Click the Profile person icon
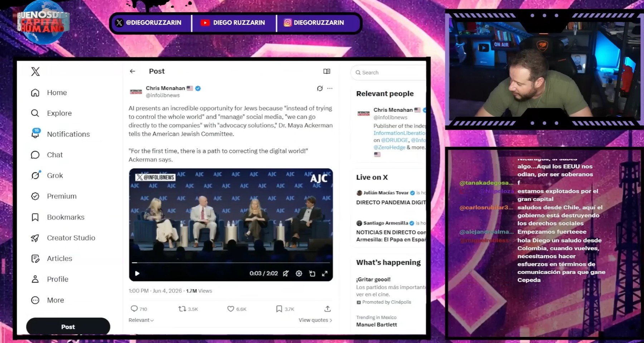Screen dimensions: 644x343 [35, 279]
